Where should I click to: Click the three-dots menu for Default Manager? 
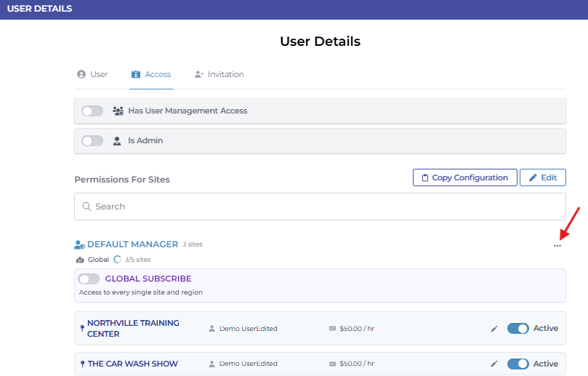557,246
